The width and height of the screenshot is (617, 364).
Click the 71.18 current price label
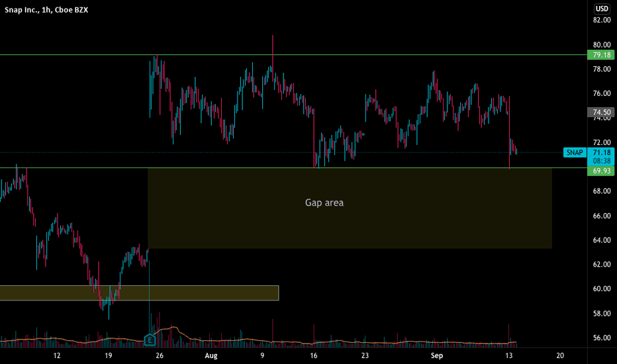601,152
